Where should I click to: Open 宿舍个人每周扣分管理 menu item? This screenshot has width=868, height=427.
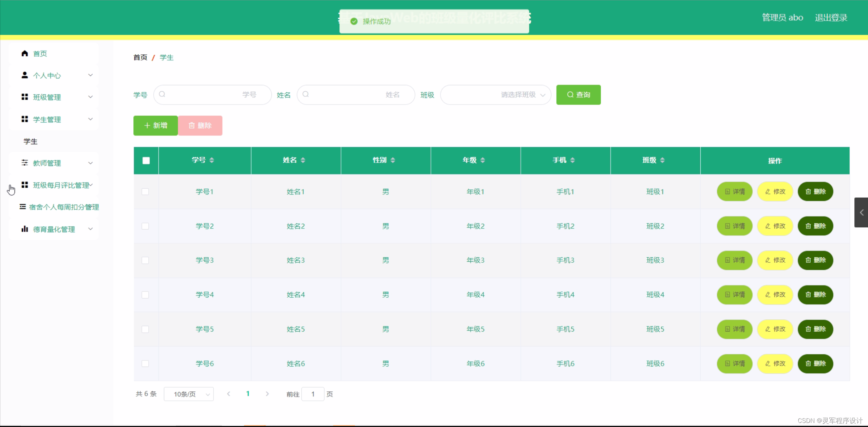click(x=64, y=207)
